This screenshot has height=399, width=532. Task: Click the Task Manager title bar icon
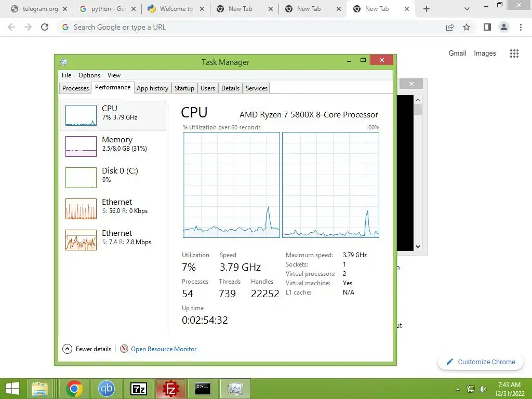pyautogui.click(x=63, y=62)
